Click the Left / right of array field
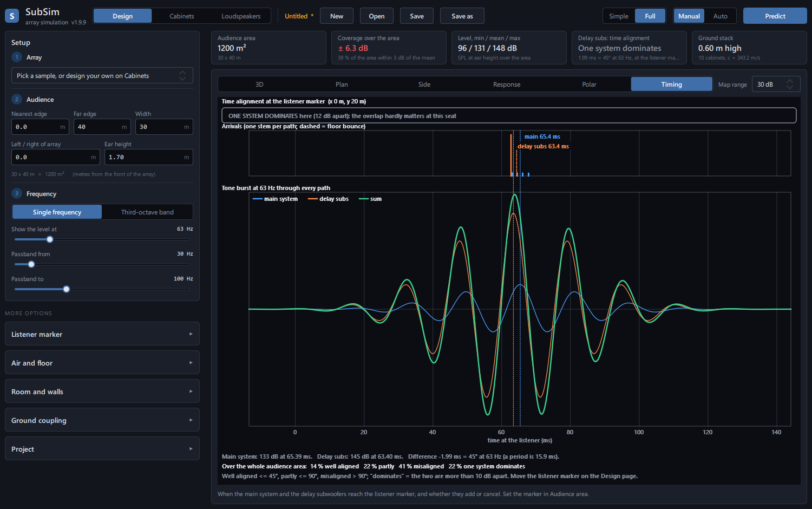 [x=56, y=157]
